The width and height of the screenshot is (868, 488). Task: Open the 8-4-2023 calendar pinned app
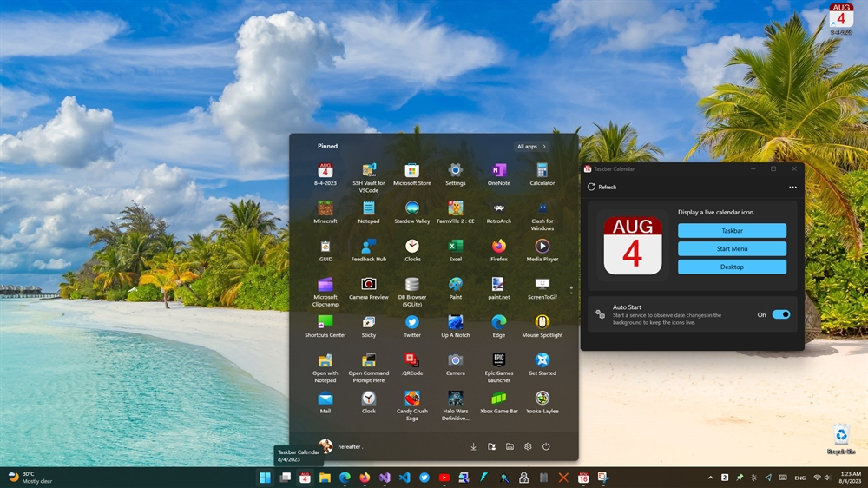[325, 174]
